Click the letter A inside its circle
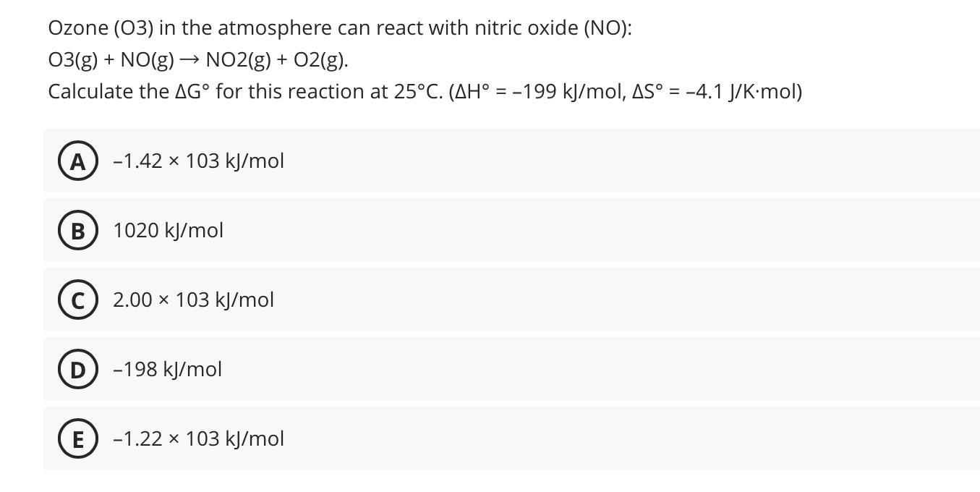The image size is (980, 492). [77, 161]
